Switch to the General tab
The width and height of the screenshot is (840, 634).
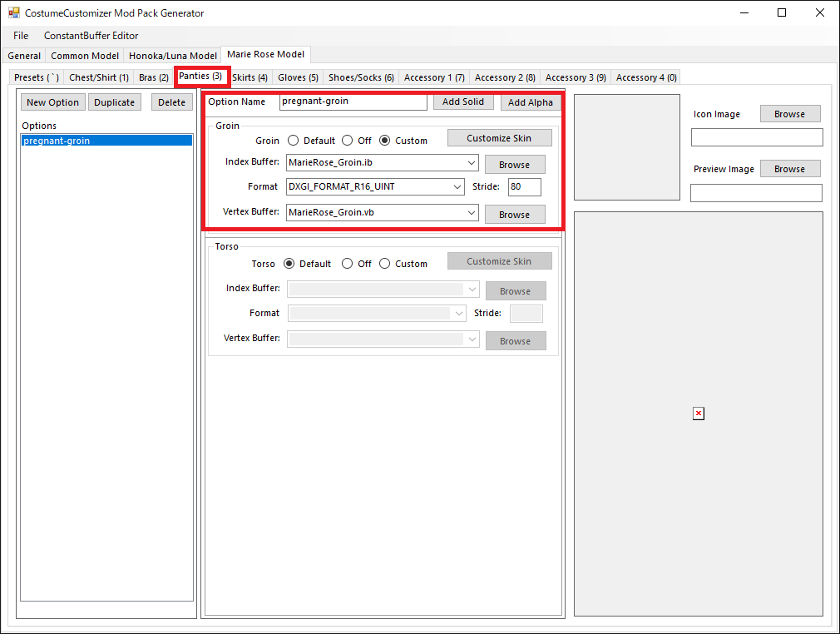pyautogui.click(x=24, y=56)
